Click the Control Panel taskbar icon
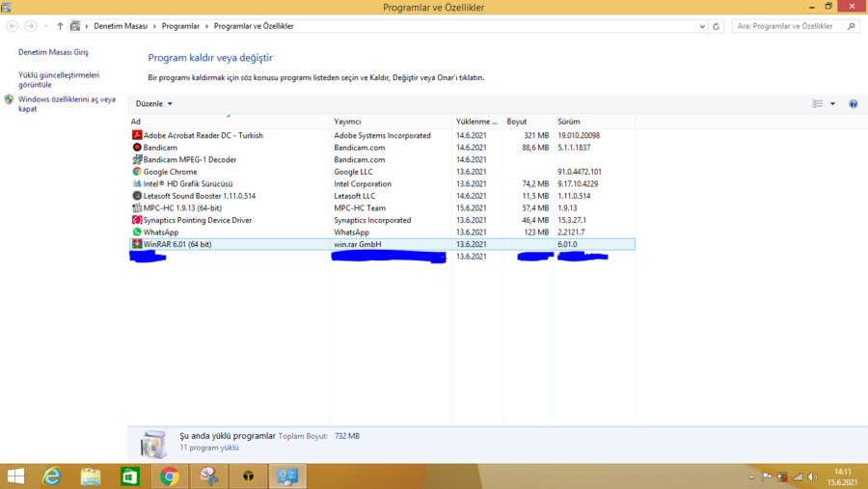Screen dimensions: 868x489 tap(287, 476)
